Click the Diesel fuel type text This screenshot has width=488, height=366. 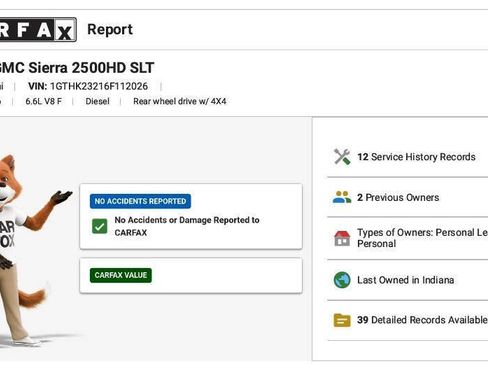pos(97,101)
